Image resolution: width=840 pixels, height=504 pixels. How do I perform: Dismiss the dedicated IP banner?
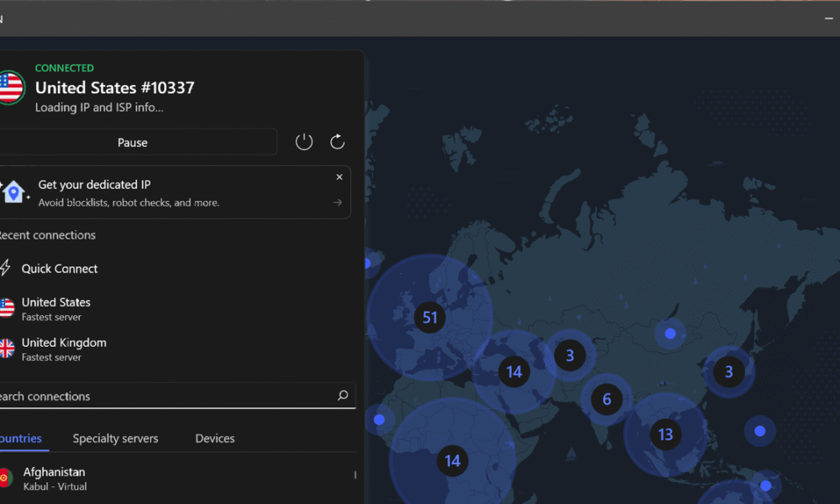(x=339, y=177)
